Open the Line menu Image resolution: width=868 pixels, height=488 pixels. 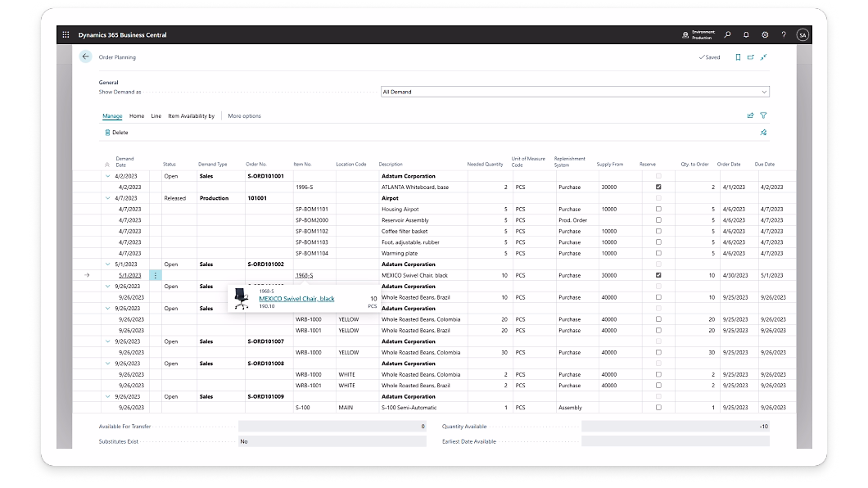[x=156, y=116]
